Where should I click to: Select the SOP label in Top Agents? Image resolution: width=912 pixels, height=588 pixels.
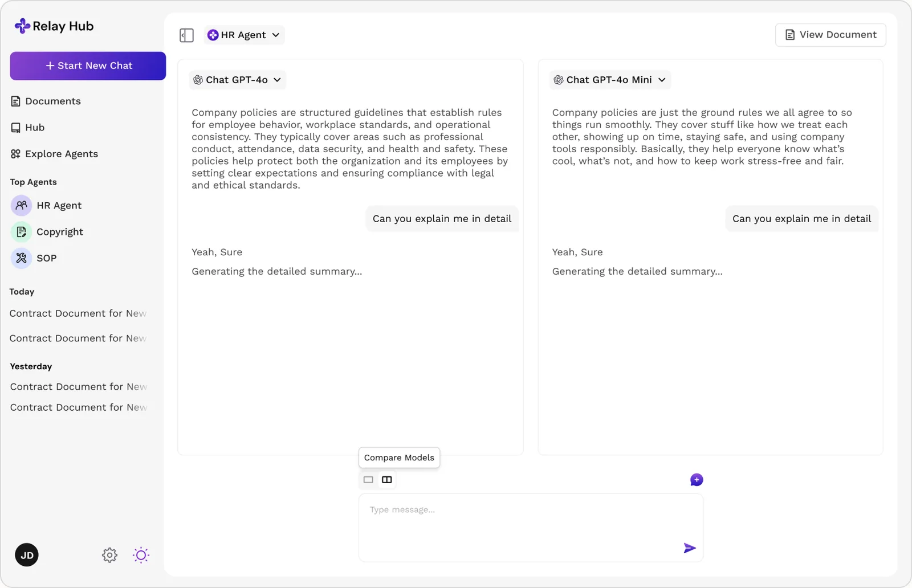point(46,258)
